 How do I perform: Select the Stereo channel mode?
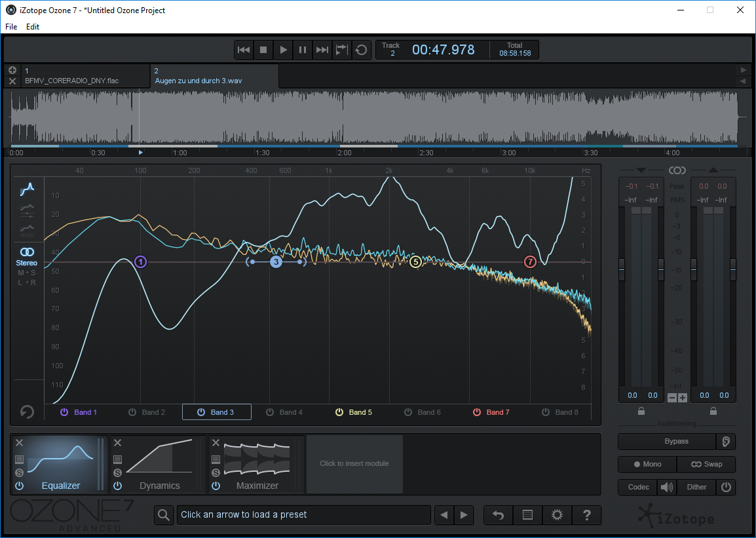tap(26, 257)
